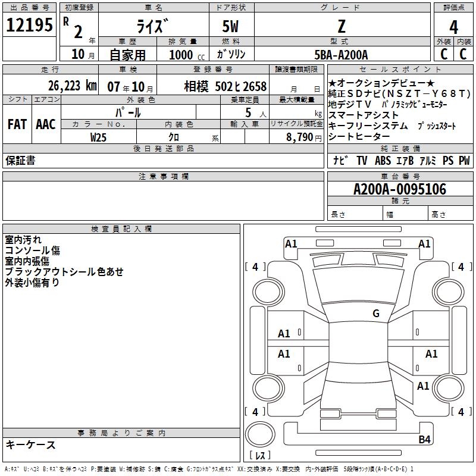
Task: Select the [レス] spare tire label
Action: tap(260, 455)
